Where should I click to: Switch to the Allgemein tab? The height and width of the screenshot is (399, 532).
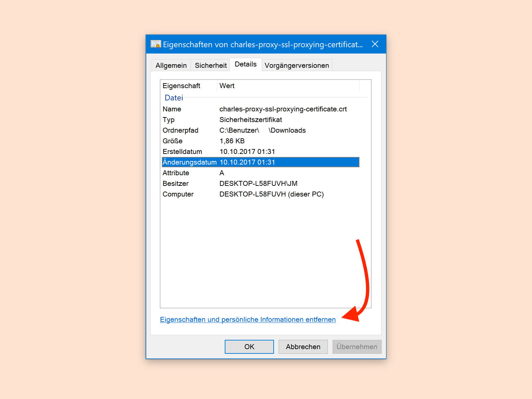(171, 66)
